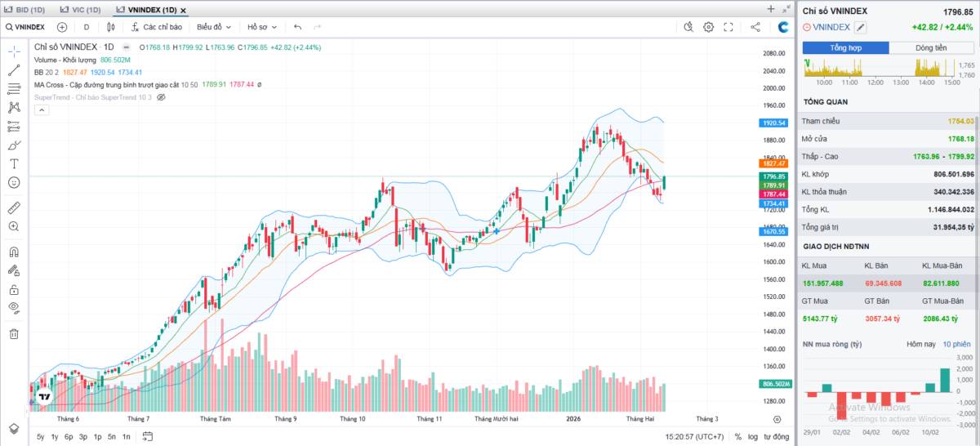Select the text annotation tool

(14, 164)
